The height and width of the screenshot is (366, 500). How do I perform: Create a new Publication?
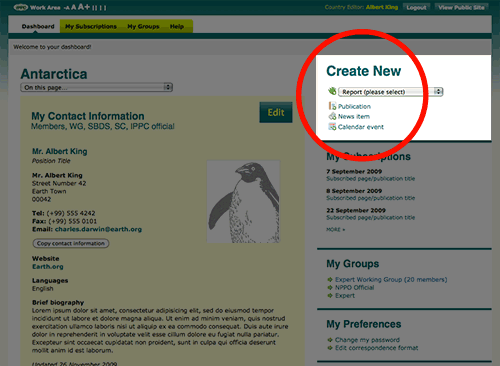tap(354, 106)
